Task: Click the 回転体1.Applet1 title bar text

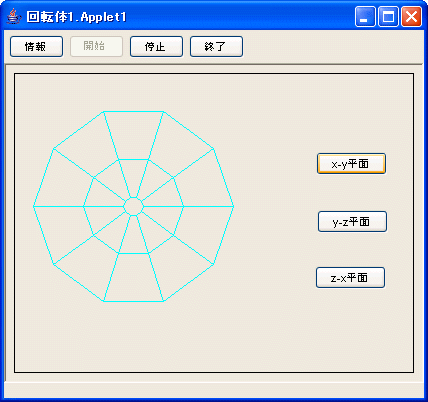Action: pyautogui.click(x=77, y=17)
